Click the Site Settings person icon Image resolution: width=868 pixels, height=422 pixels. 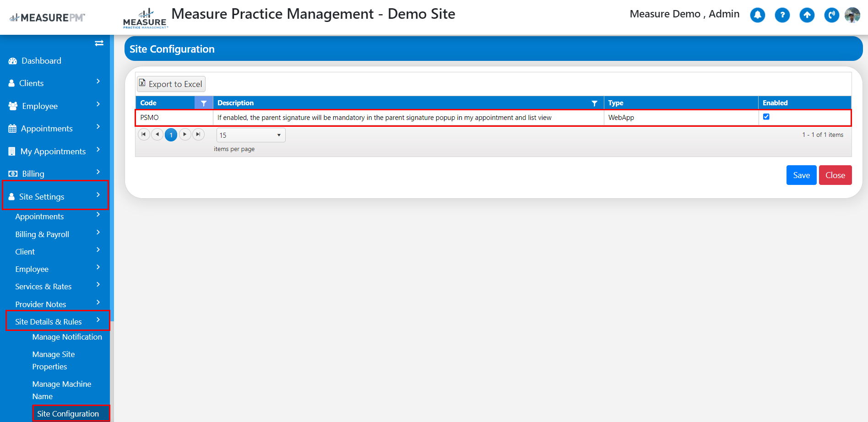11,197
